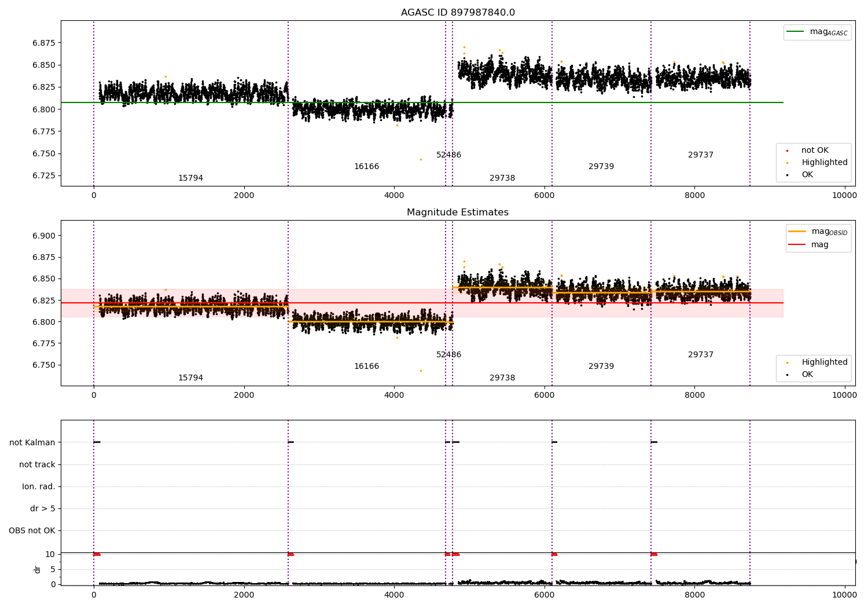Click OBSID label 29738 in the top plot
This screenshot has height=608, width=868.
502,178
